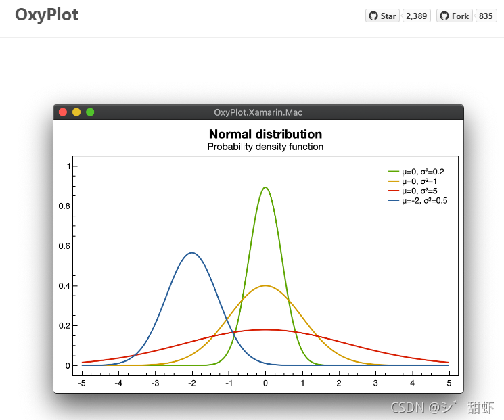Screen dimensions: 504x420
Task: Click the green zoom dot of the Mac window
Action: (x=90, y=112)
